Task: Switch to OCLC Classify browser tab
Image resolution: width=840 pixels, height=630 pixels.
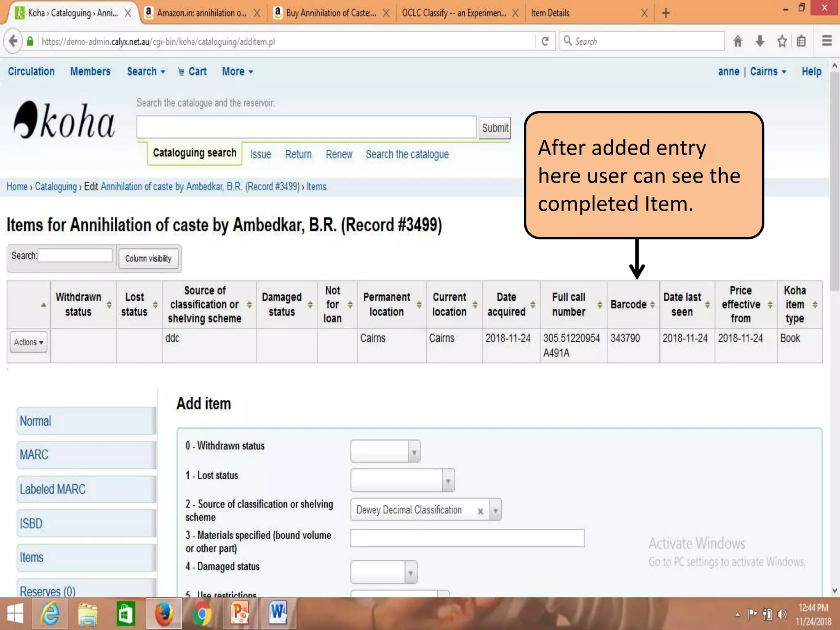Action: click(x=454, y=13)
